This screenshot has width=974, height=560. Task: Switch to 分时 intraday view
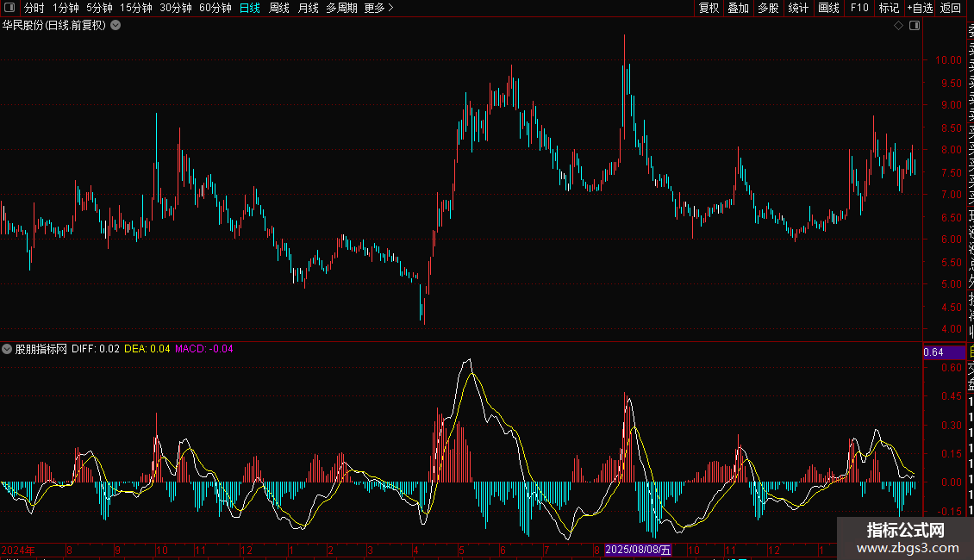34,8
